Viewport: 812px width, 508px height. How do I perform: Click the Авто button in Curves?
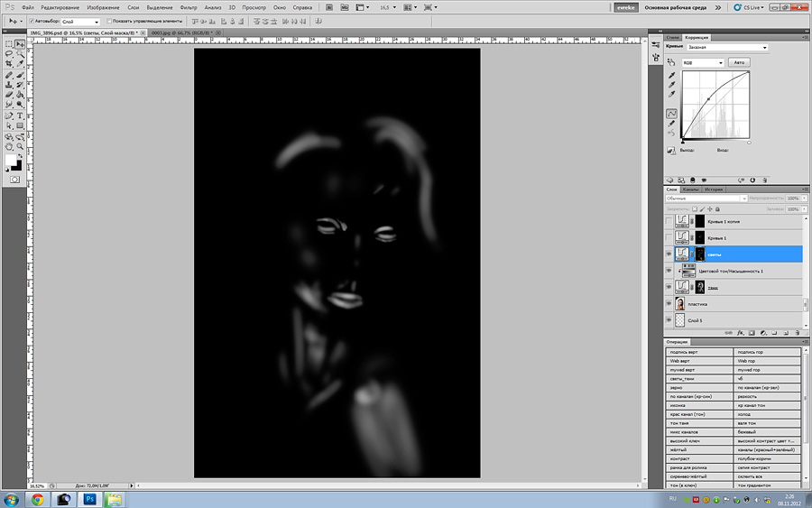(739, 62)
